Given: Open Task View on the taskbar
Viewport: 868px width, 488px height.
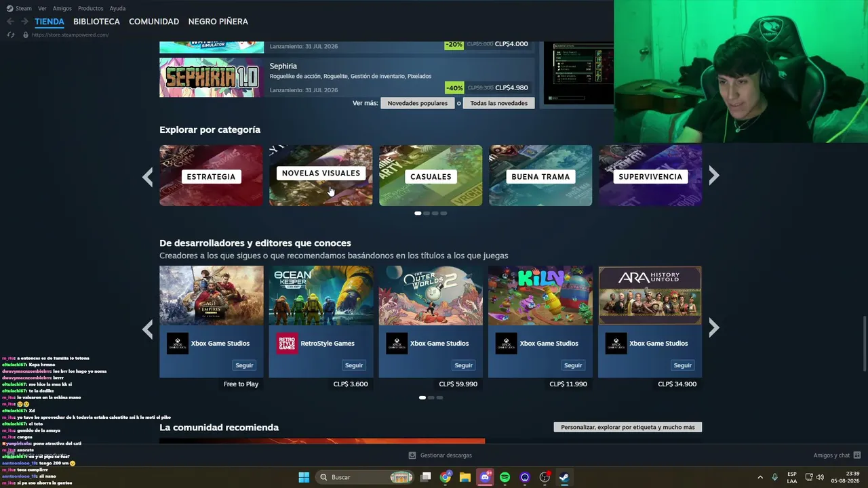Looking at the screenshot, I should [426, 477].
